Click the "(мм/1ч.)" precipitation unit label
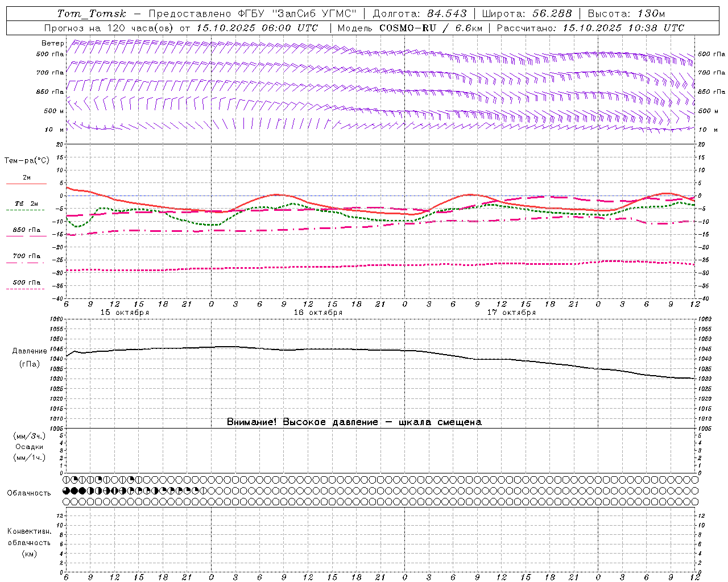Image resolution: width=728 pixels, height=582 pixels. (x=29, y=458)
